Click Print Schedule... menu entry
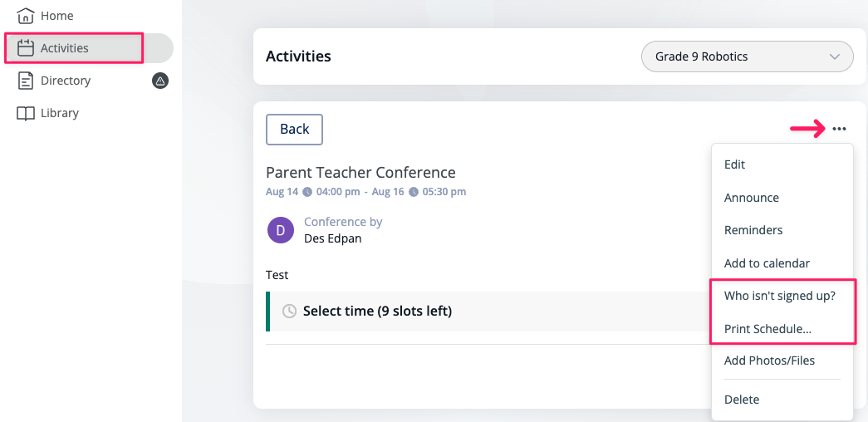The width and height of the screenshot is (868, 422). coord(767,329)
